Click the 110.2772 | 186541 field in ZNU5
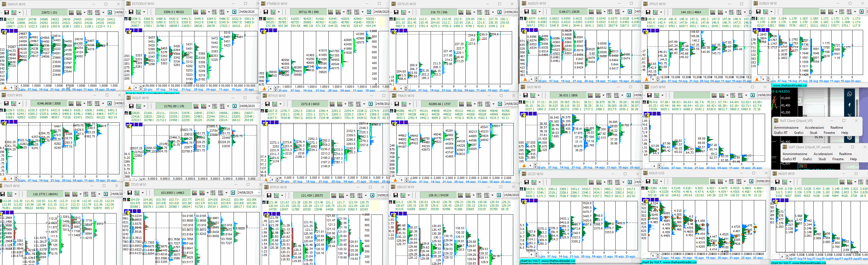This screenshot has width=868, height=265. coord(45,194)
